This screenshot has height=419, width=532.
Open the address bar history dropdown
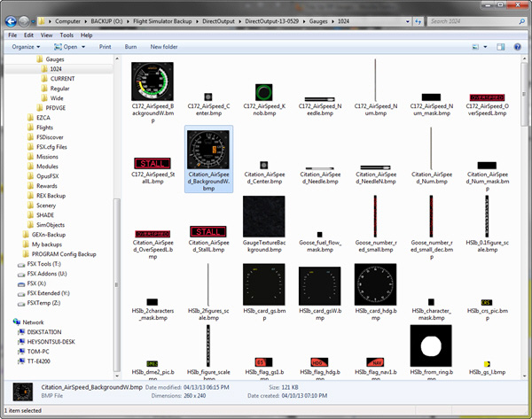coord(408,21)
